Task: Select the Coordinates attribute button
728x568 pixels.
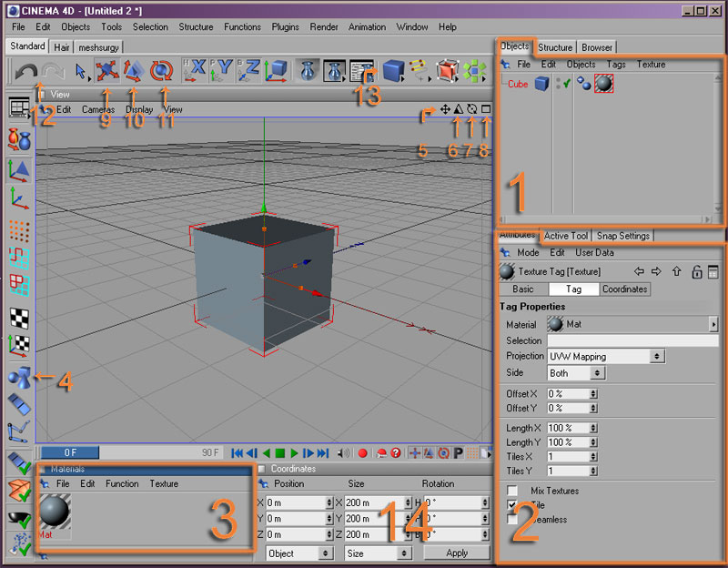Action: coord(624,289)
